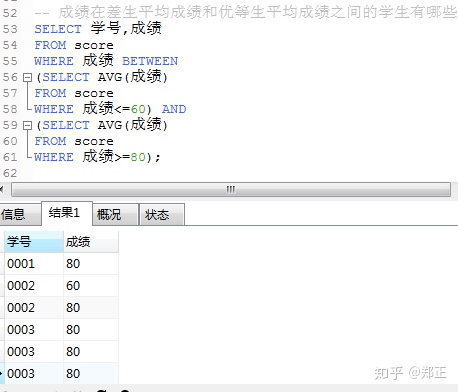Switch to the 信息 tab
Viewport: 458px width, 392px height.
pyautogui.click(x=20, y=214)
